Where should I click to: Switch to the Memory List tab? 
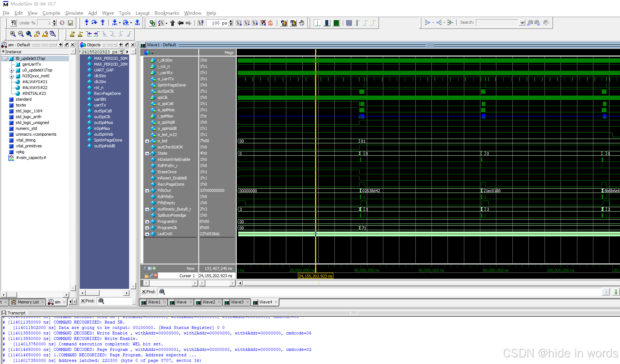pyautogui.click(x=27, y=302)
